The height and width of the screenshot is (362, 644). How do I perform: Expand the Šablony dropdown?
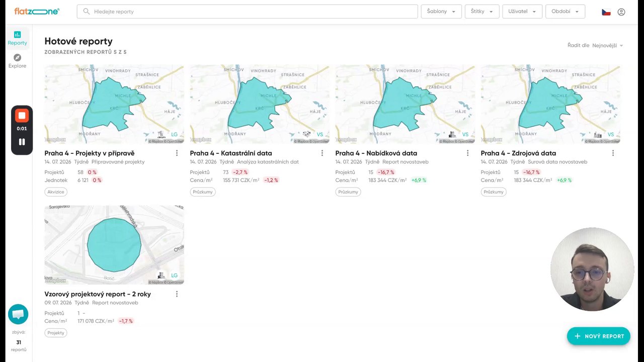pos(441,12)
